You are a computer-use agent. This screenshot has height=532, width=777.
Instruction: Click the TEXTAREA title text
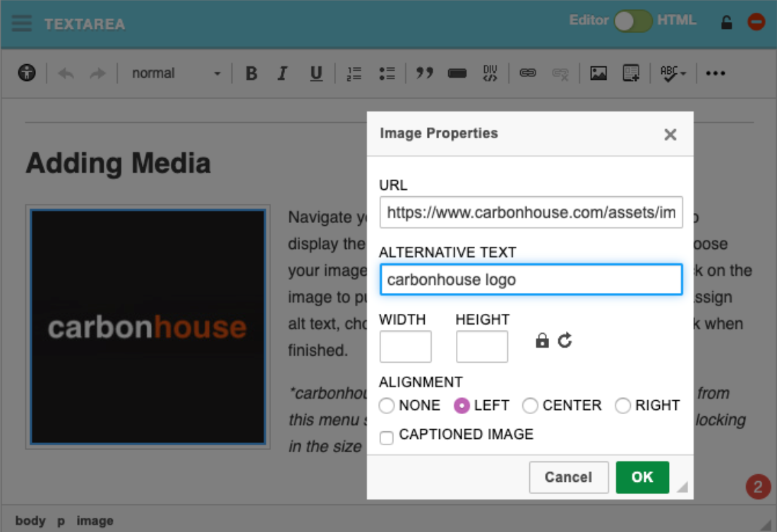(85, 24)
